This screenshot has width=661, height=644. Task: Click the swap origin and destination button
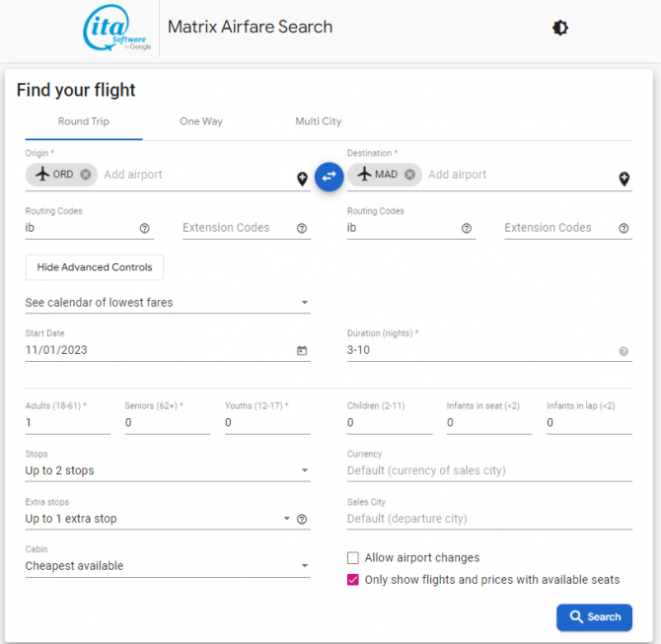[x=329, y=176]
